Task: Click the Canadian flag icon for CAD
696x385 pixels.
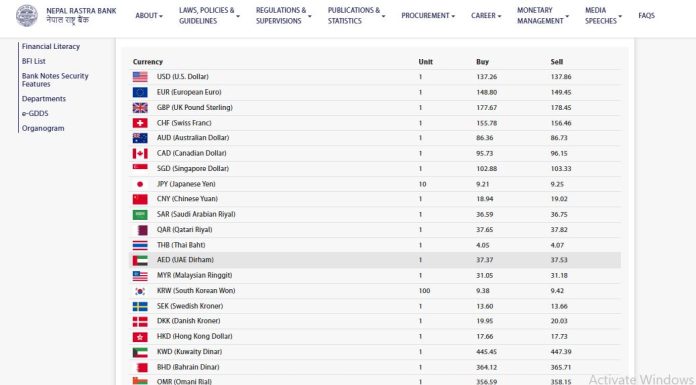Action: (x=140, y=153)
